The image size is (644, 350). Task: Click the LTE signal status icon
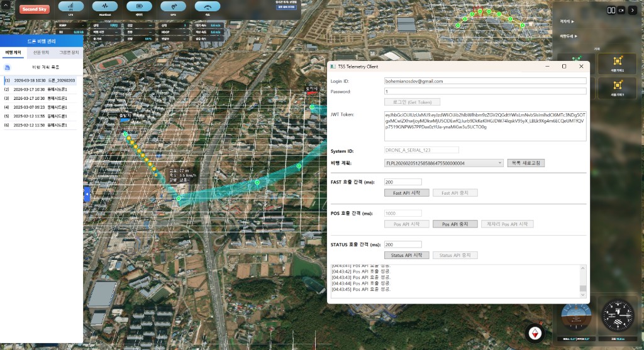click(x=70, y=7)
